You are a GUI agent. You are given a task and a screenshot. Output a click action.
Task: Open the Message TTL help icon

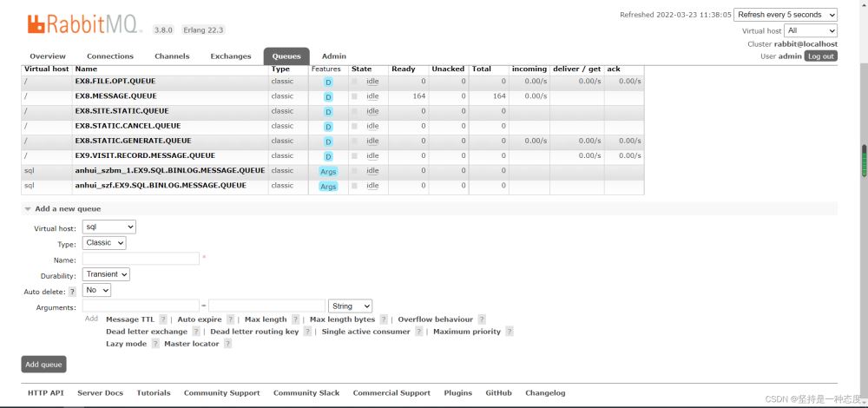(162, 319)
